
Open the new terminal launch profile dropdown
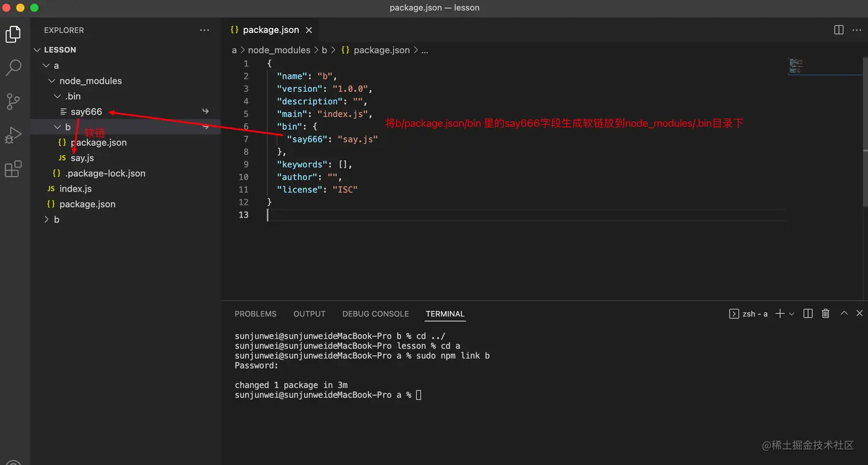pos(792,313)
